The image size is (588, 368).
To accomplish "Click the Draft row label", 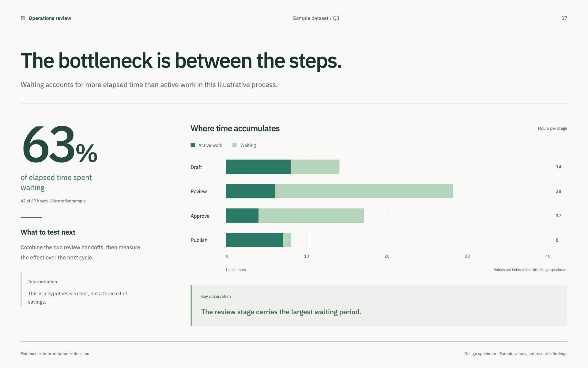I will pos(196,167).
